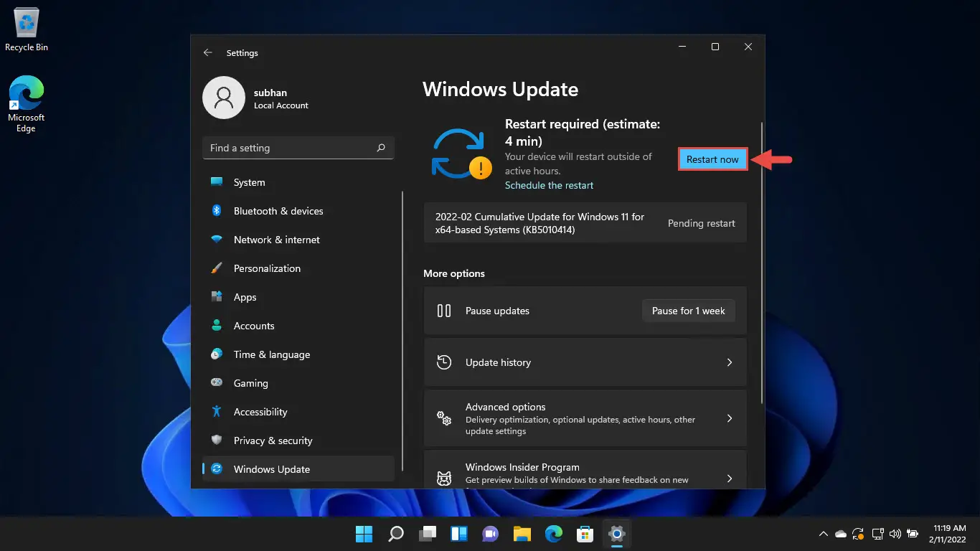
Task: Click the search magnifier in Find a setting
Action: (x=381, y=148)
